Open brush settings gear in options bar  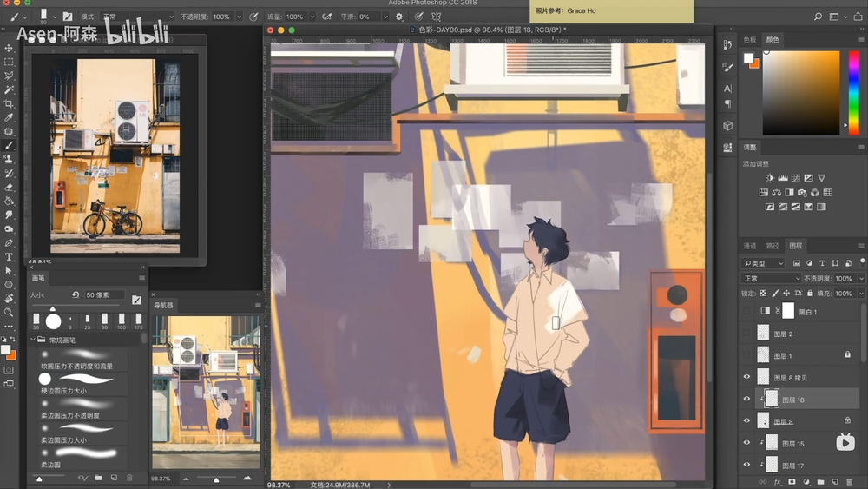(x=399, y=17)
